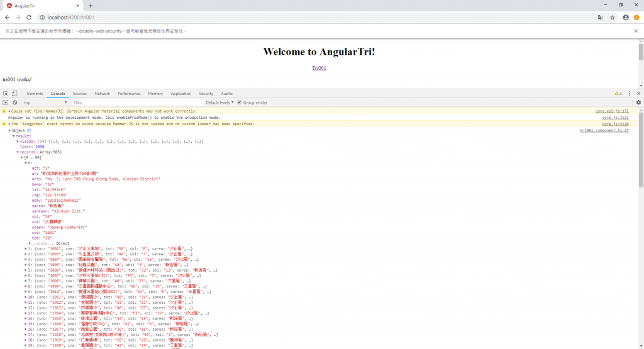Close the AngularTri tab
Screen dimensions: 644x349
click(78, 6)
